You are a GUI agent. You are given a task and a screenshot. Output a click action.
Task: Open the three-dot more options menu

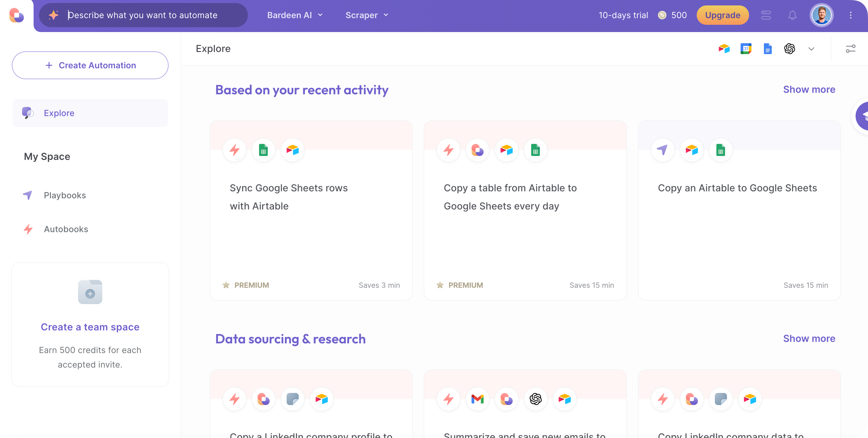pyautogui.click(x=850, y=15)
